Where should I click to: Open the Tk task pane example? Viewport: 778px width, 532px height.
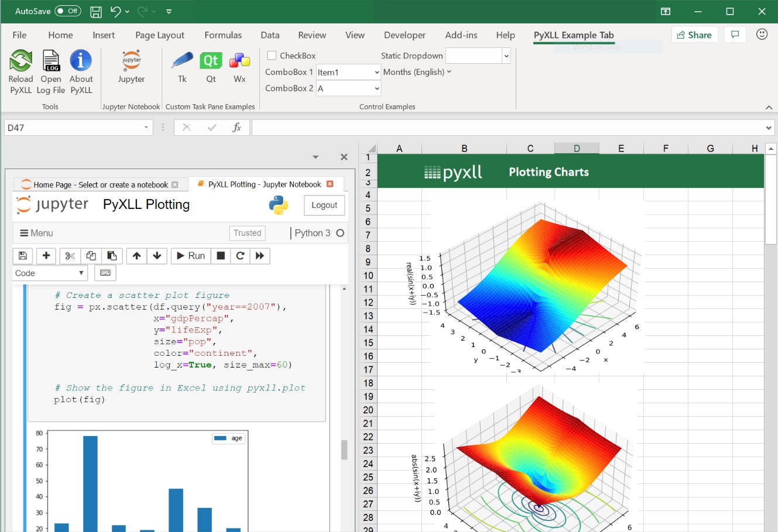pos(182,67)
